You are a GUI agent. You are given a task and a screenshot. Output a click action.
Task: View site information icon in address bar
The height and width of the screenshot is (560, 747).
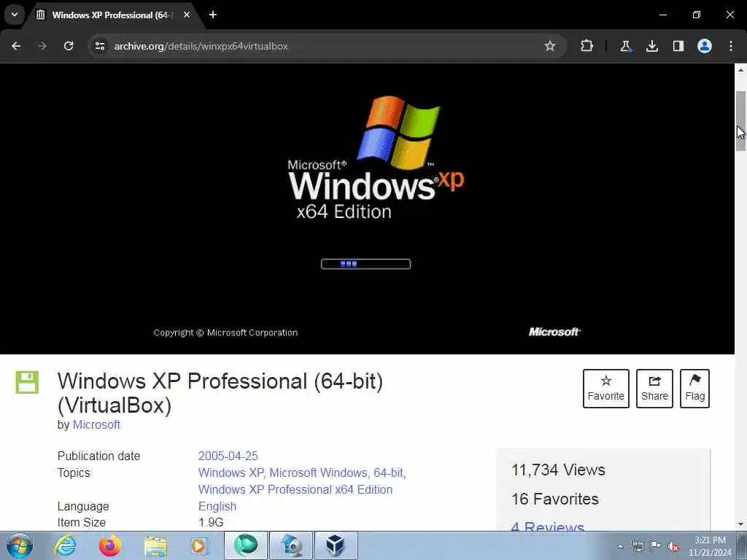coord(99,46)
